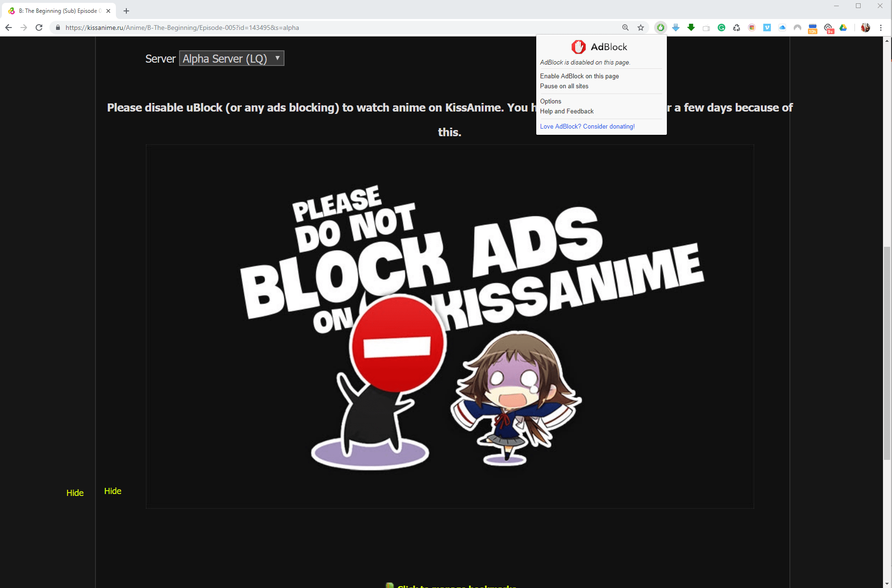Click the grey TV extension icon
Screen dimensions: 892x588
[706, 28]
